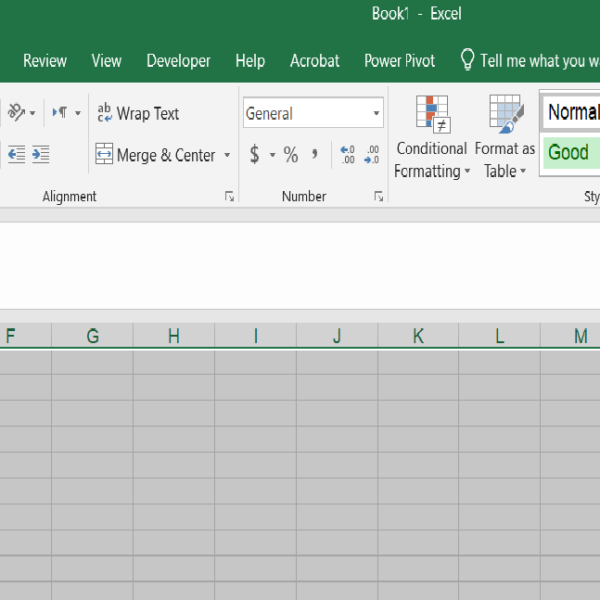Select column G header
The image size is (600, 600).
(92, 336)
